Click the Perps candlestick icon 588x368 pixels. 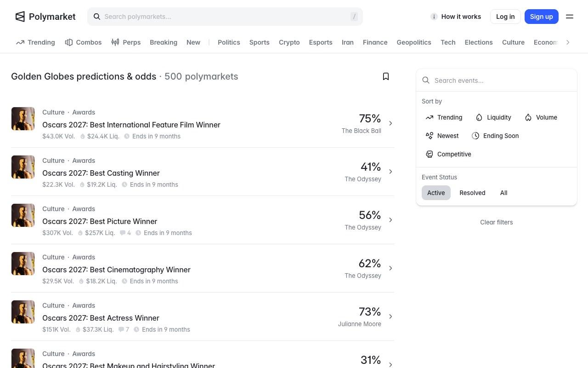coord(115,42)
